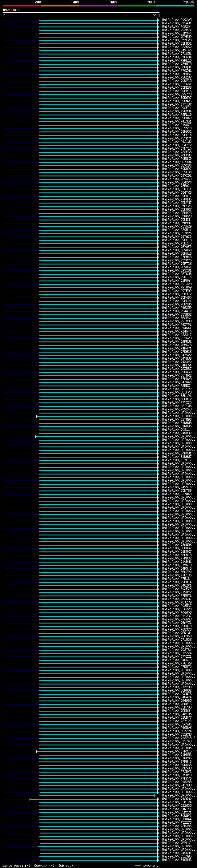Select hit label UniRef100_C1EGH4

pyautogui.click(x=176, y=57)
